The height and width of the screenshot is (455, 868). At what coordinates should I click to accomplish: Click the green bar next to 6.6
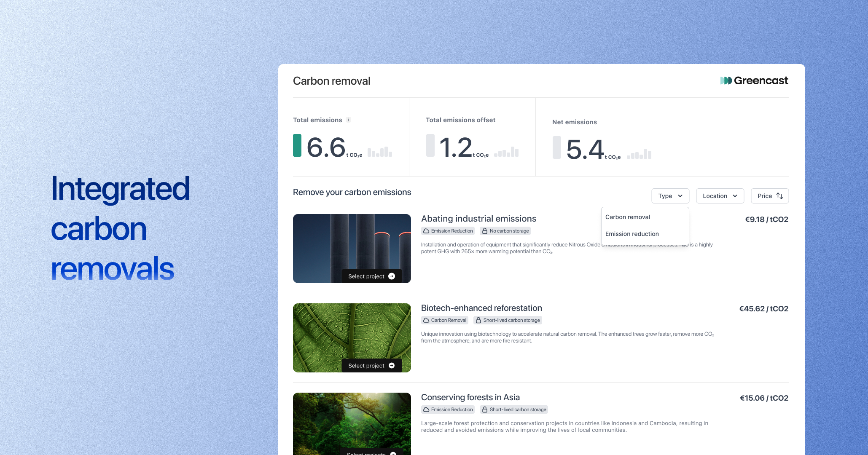(x=297, y=145)
